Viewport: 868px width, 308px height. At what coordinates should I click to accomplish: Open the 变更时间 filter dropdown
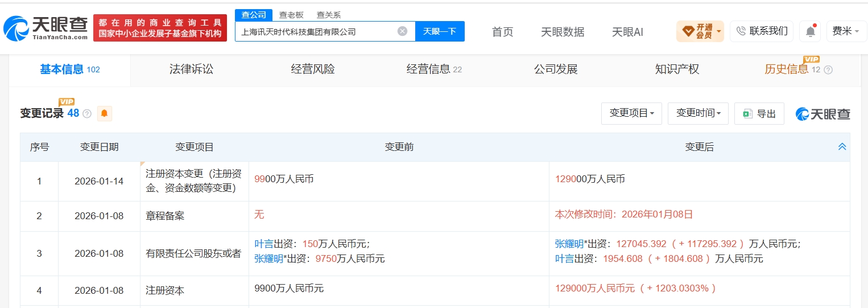[698, 113]
